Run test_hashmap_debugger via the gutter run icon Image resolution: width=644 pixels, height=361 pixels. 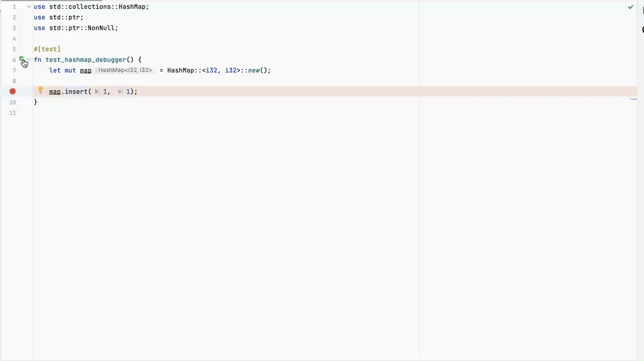[x=22, y=59]
